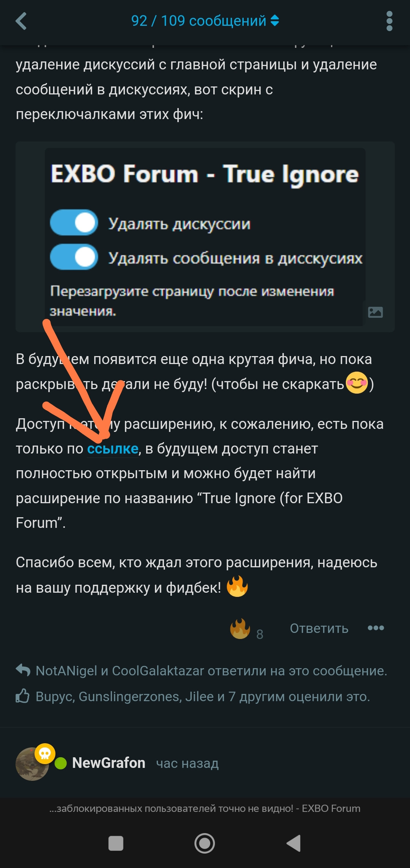Click the reply arrow icon beside NotANigel

23,670
